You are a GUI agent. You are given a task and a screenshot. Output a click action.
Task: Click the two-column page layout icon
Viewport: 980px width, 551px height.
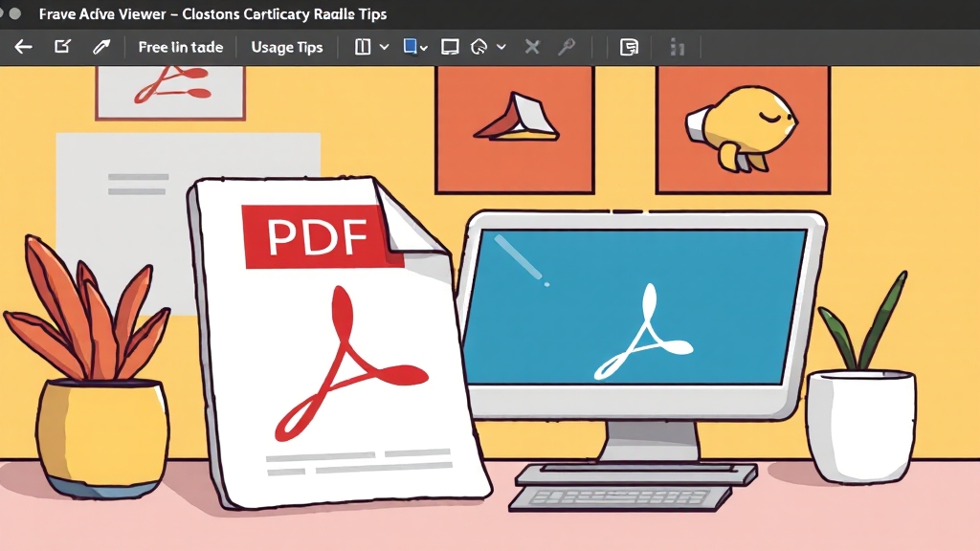point(363,47)
